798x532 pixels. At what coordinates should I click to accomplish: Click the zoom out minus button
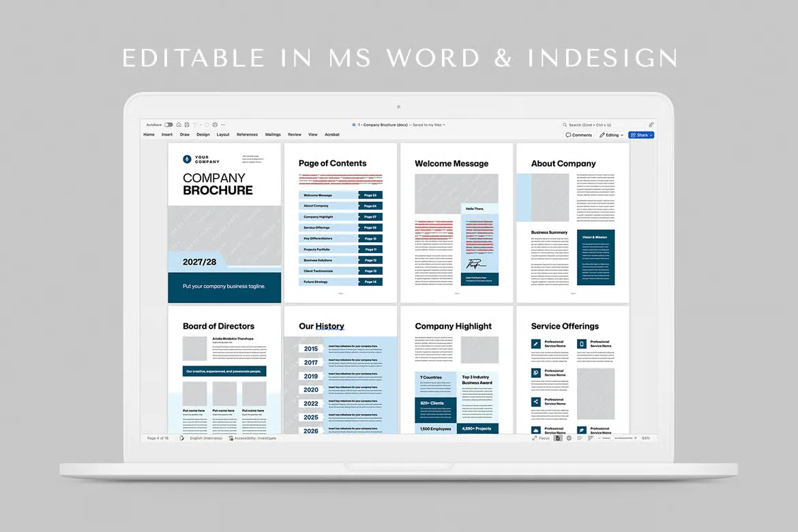tap(600, 438)
